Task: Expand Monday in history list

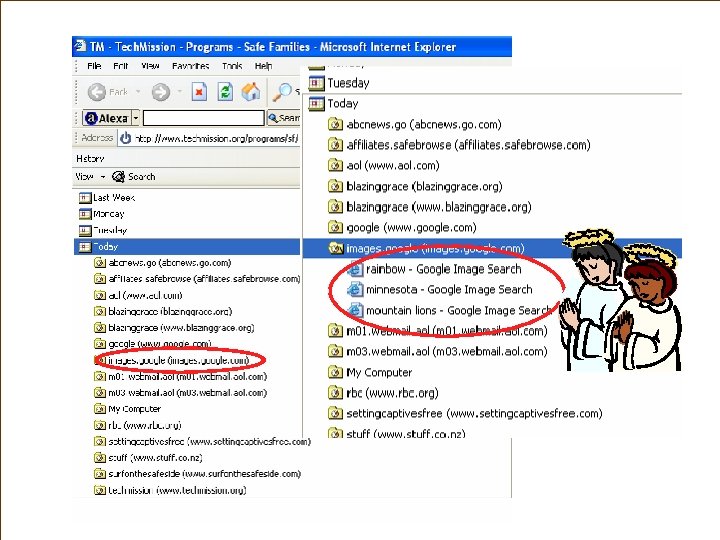Action: [101, 214]
